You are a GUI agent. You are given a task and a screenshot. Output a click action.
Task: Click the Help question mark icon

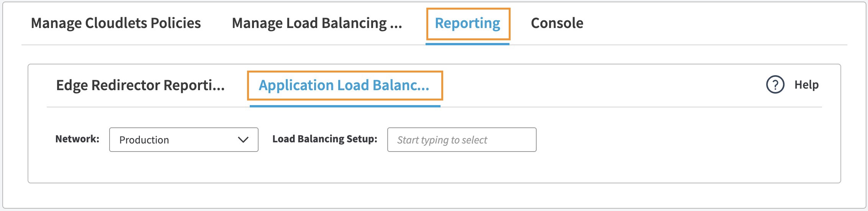[775, 85]
